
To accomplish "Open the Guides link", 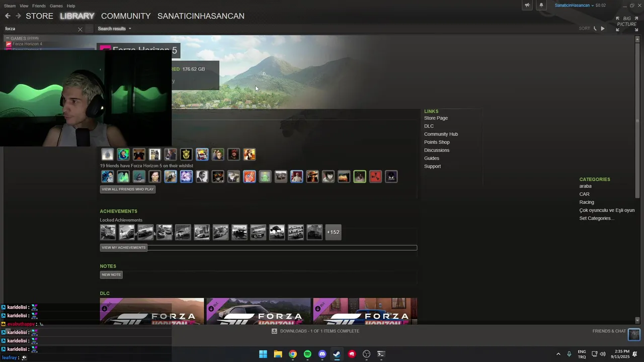I will (432, 158).
